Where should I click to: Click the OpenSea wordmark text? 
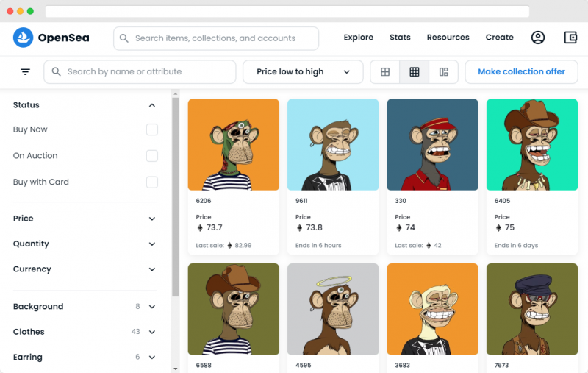pyautogui.click(x=64, y=38)
